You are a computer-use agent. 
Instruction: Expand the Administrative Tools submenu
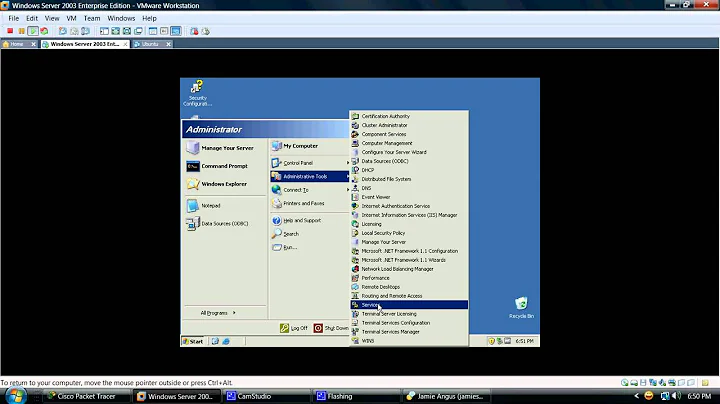(x=310, y=176)
